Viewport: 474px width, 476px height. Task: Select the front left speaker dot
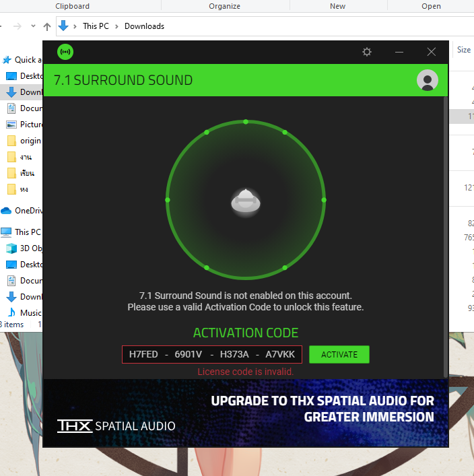pyautogui.click(x=207, y=133)
